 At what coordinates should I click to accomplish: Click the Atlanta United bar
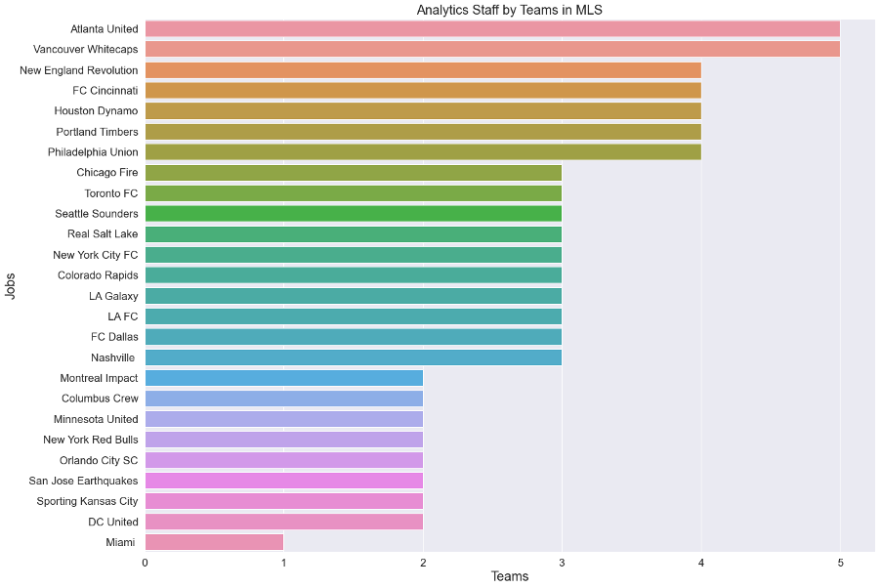[x=492, y=28]
